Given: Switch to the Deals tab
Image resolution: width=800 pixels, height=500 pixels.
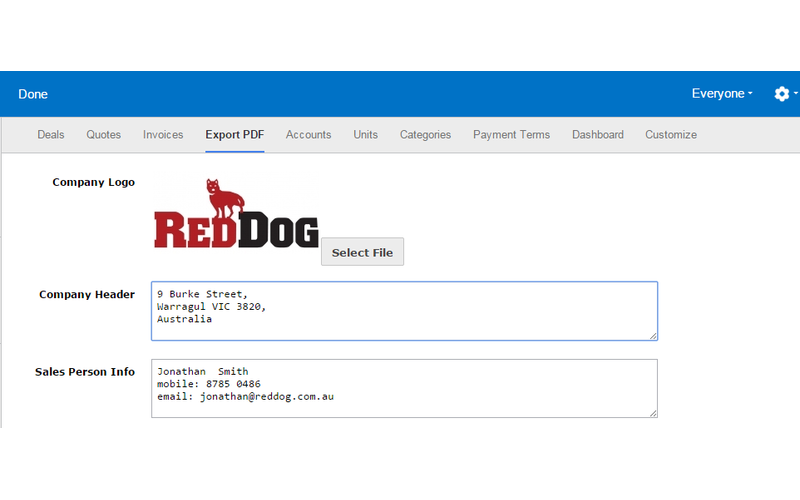Looking at the screenshot, I should (51, 135).
